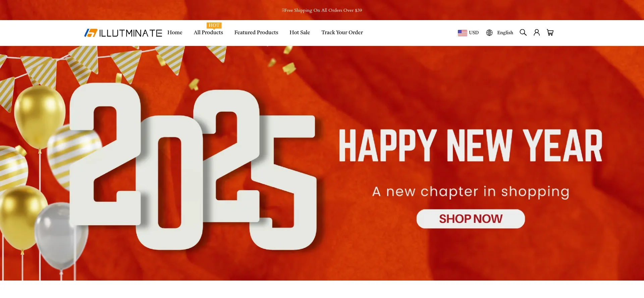This screenshot has height=298, width=644.
Task: Open the search magnifier icon
Action: tap(523, 33)
